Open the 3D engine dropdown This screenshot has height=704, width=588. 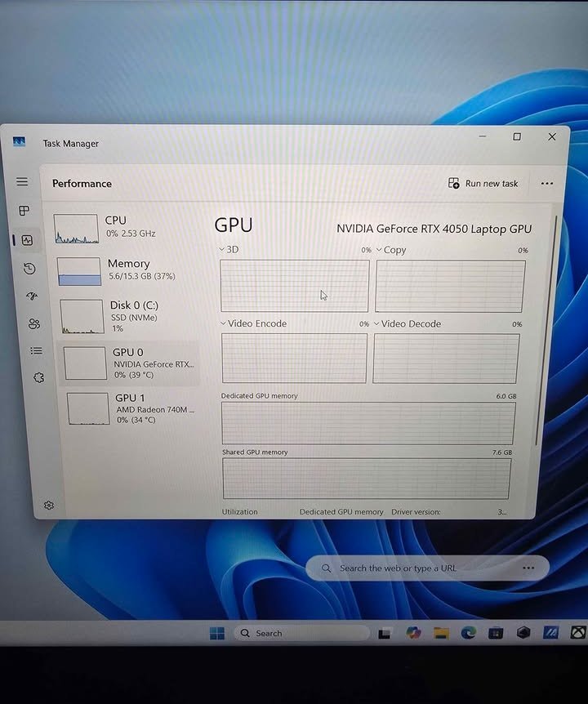coord(229,249)
